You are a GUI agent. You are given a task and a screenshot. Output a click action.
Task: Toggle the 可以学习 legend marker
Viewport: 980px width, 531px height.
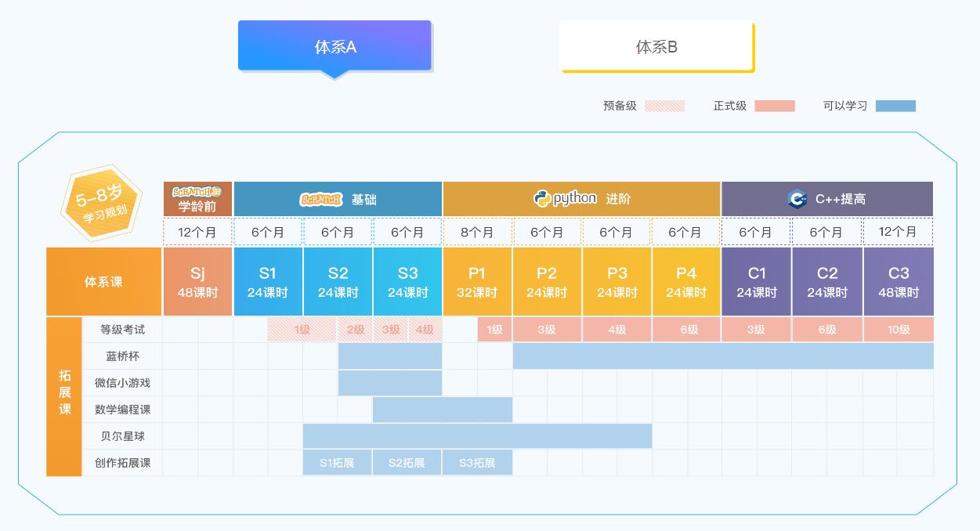click(x=895, y=106)
